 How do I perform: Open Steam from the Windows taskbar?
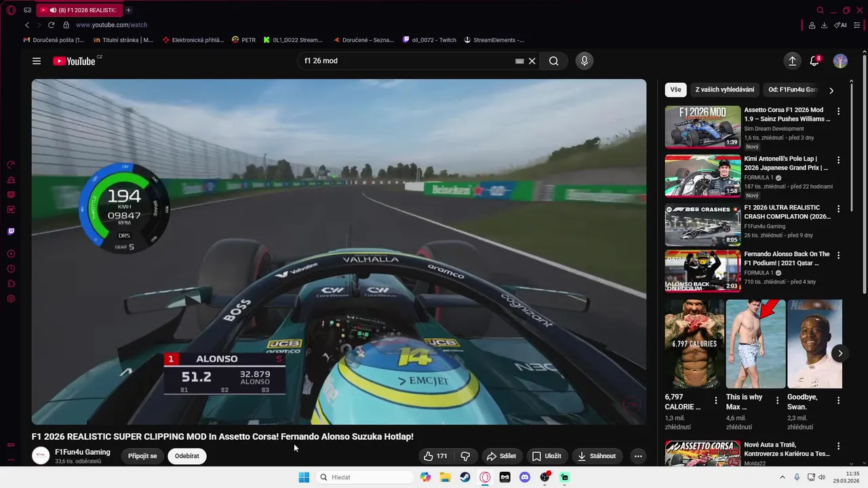(465, 477)
